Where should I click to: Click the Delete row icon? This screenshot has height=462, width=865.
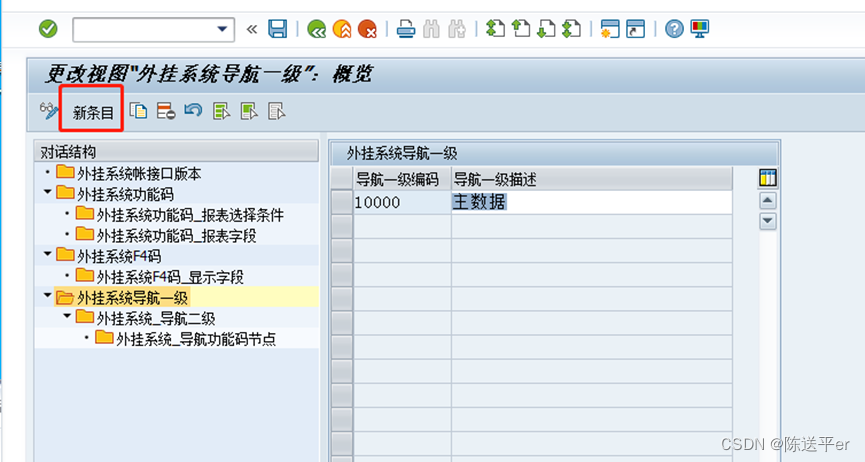[165, 111]
